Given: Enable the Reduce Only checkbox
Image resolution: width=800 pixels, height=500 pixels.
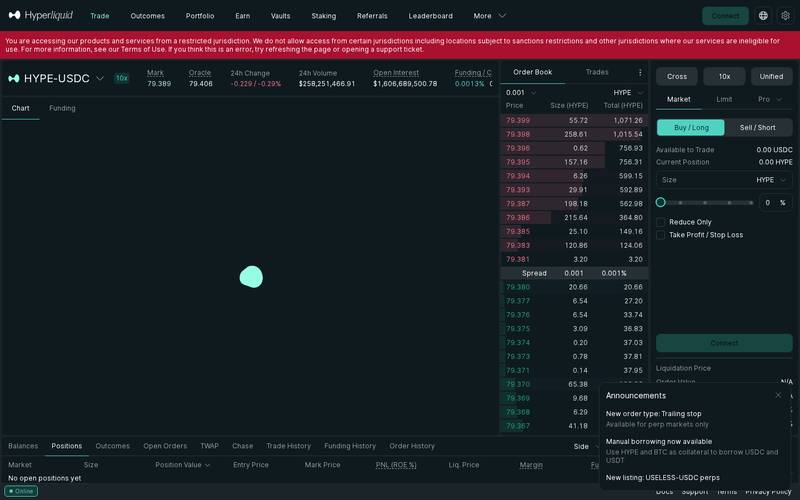Looking at the screenshot, I should pyautogui.click(x=661, y=222).
